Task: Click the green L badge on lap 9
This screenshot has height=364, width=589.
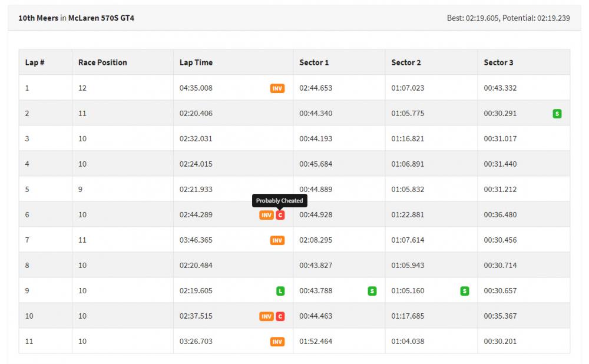Action: [280, 291]
